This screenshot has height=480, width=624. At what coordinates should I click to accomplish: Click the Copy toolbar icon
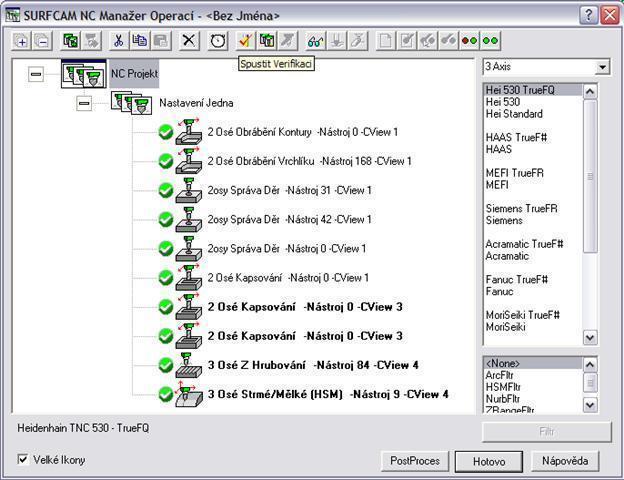[x=139, y=41]
